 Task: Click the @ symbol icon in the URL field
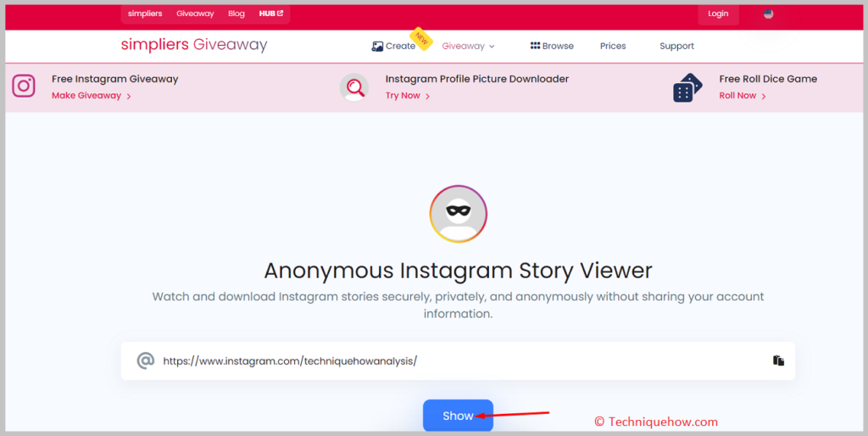145,361
